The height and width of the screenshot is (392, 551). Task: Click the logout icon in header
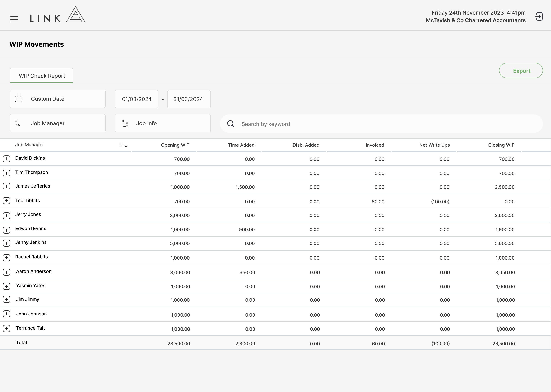coord(539,17)
